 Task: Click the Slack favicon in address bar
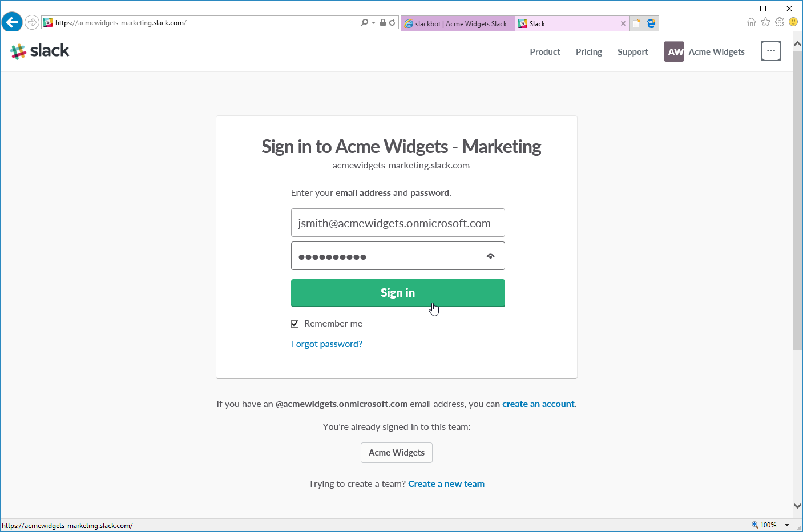point(48,22)
